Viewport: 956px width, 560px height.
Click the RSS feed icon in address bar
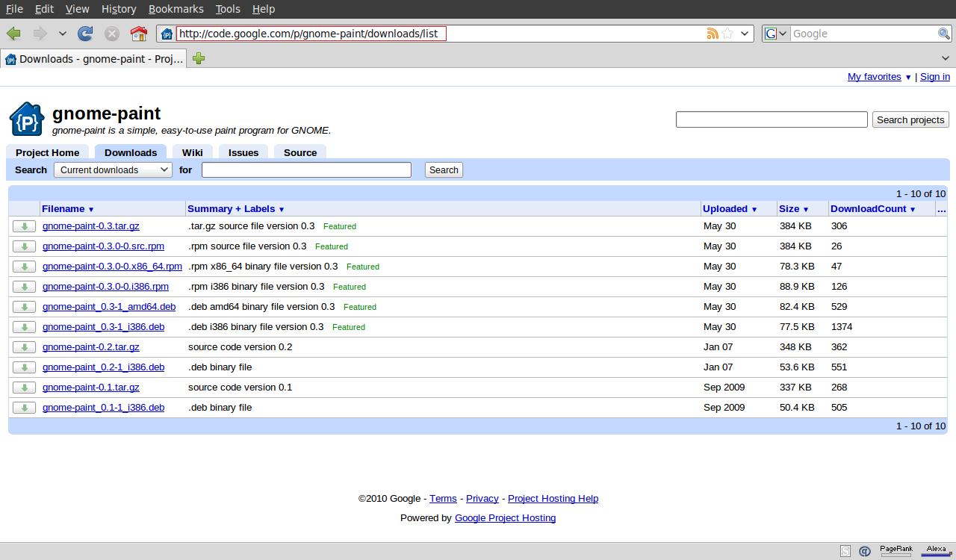[713, 34]
